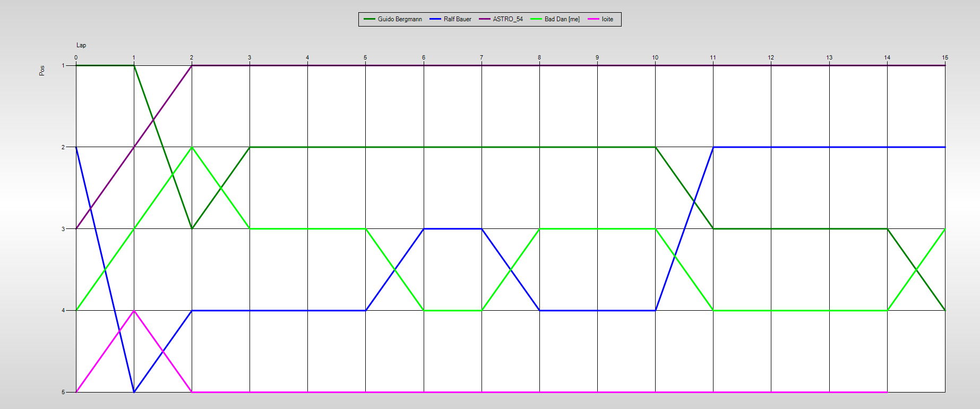The width and height of the screenshot is (980, 409).
Task: Select lap 0 on the top axis
Action: click(76, 57)
